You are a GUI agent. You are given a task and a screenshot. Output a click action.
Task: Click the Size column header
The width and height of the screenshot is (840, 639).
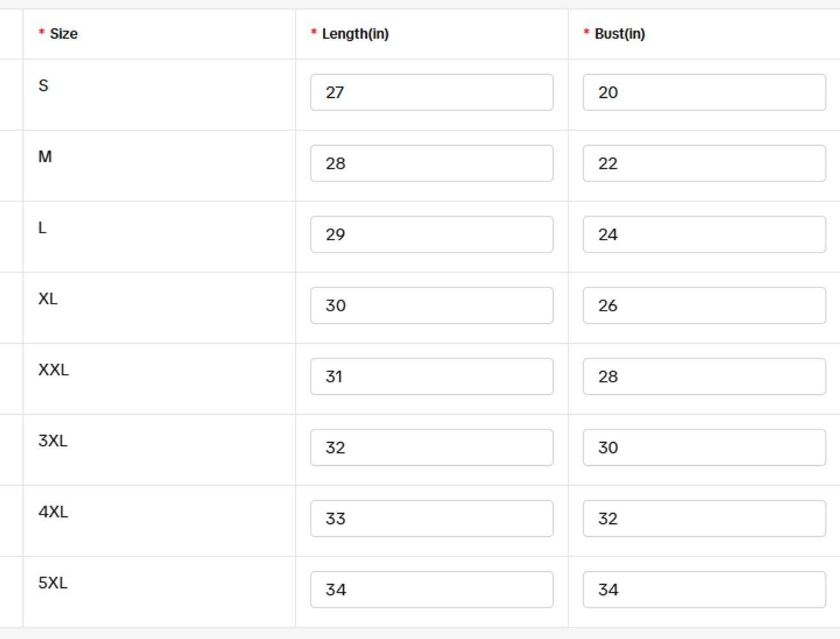(63, 34)
